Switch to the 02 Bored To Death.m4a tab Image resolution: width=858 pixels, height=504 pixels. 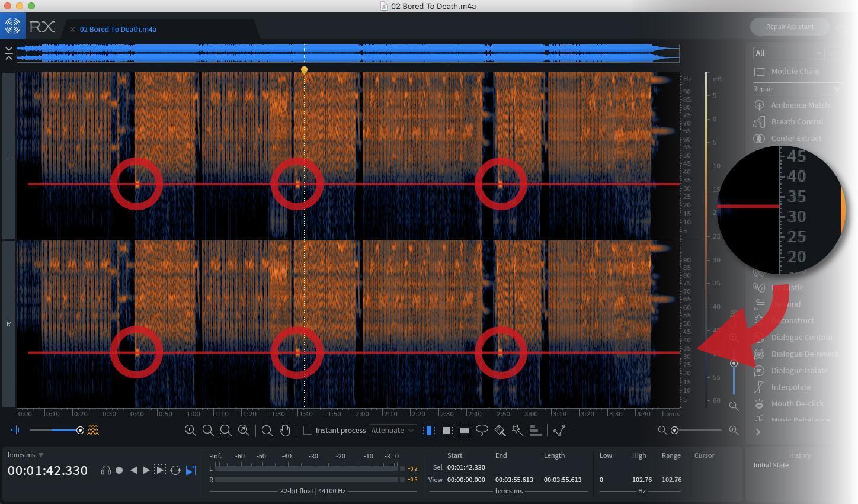118,29
